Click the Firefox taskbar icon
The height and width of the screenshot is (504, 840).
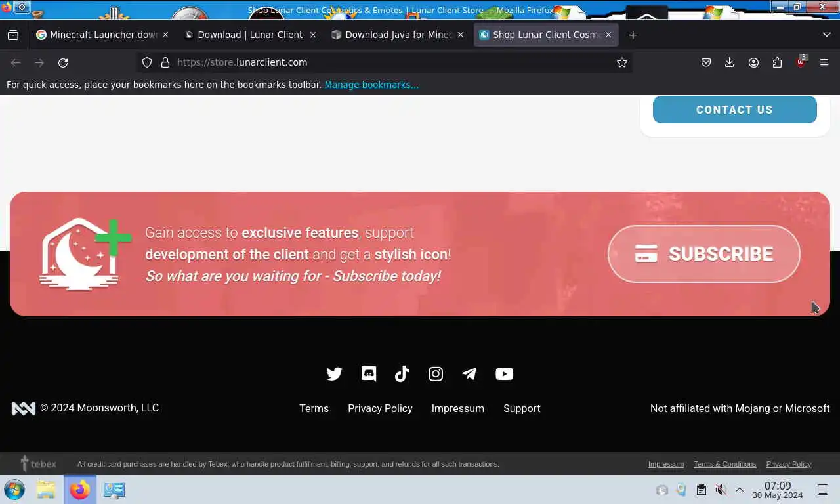[x=80, y=490]
